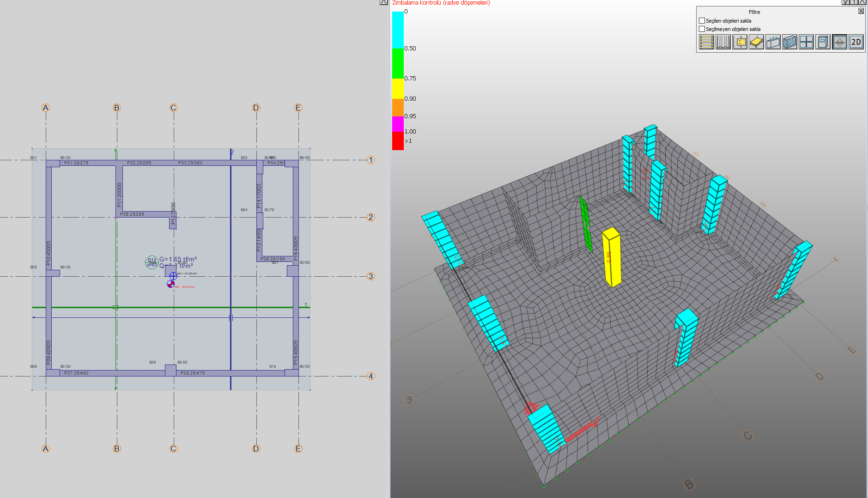Click the P07 25/460 wall label
This screenshot has width=868, height=498.
[76, 373]
